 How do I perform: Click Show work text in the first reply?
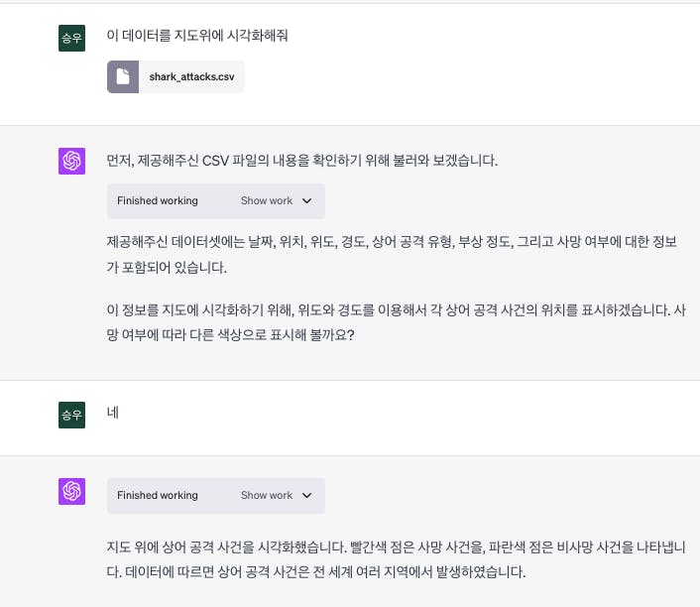(x=266, y=200)
